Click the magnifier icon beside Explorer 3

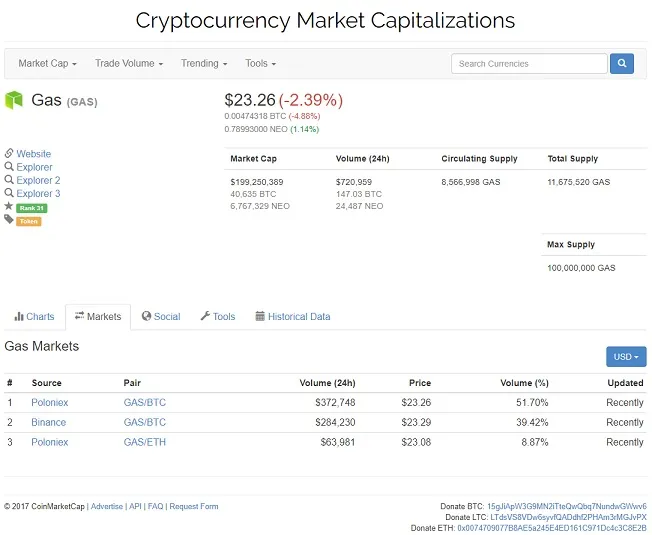coord(9,193)
